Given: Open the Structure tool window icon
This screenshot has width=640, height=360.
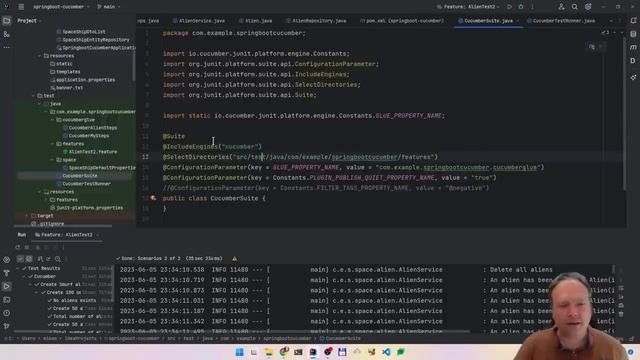Looking at the screenshot, I should (7, 34).
